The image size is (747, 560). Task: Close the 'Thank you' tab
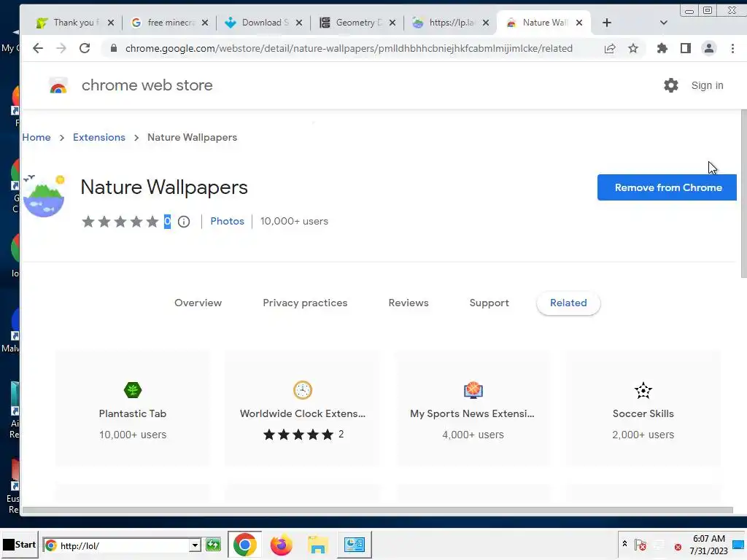(111, 23)
